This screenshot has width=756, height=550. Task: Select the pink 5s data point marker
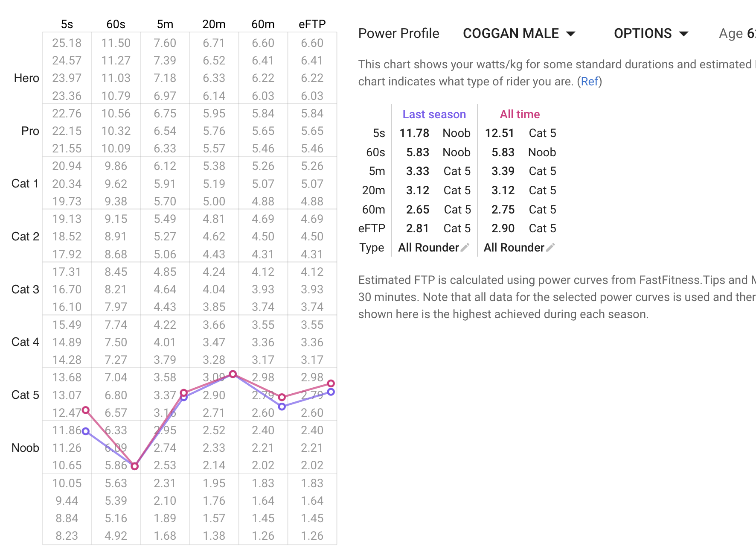pos(86,410)
